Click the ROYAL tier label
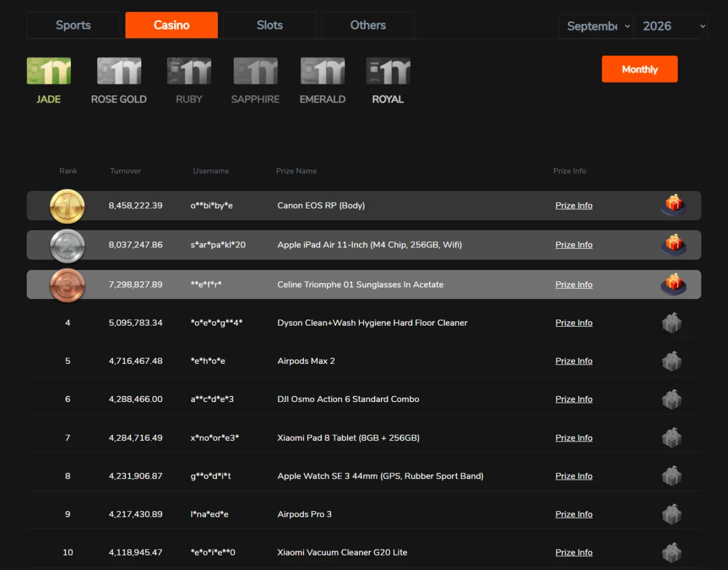Image resolution: width=728 pixels, height=570 pixels. 388,99
